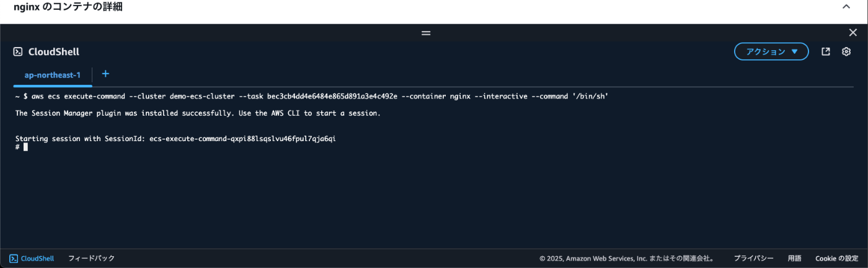Image resolution: width=868 pixels, height=268 pixels.
Task: Focus the terminal prompt cursor
Action: (x=25, y=147)
